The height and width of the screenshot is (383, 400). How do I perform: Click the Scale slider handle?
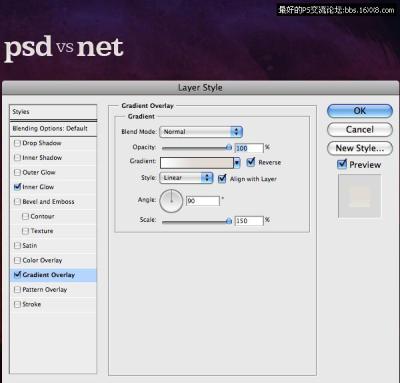tap(229, 221)
